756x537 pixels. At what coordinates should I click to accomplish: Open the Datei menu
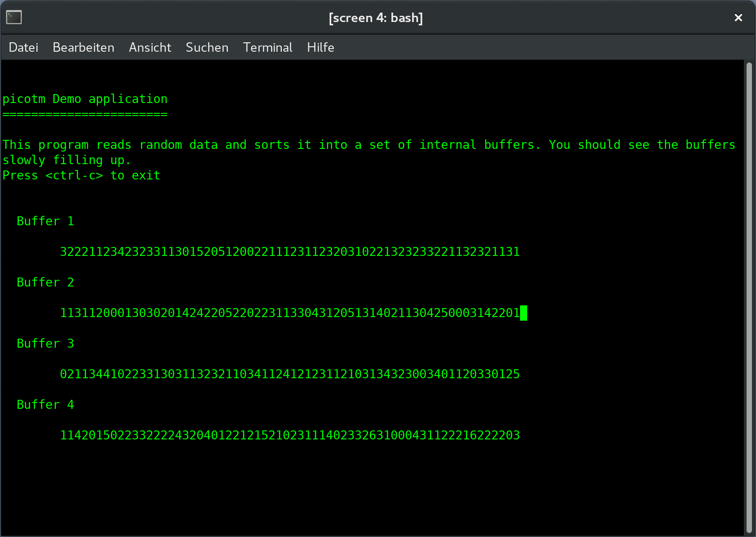pyautogui.click(x=23, y=47)
